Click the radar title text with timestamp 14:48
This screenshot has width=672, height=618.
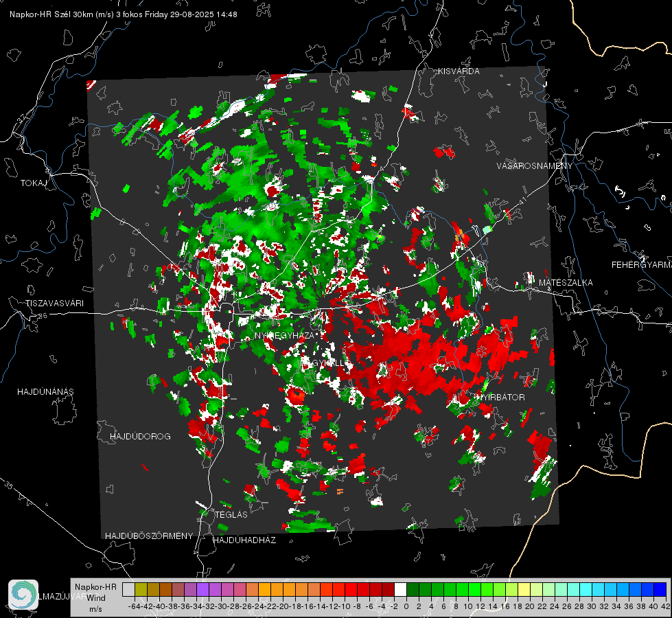(124, 14)
